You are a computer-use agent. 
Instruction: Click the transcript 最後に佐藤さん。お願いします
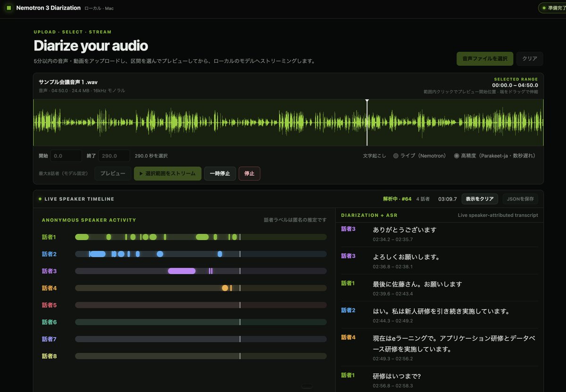click(x=417, y=284)
